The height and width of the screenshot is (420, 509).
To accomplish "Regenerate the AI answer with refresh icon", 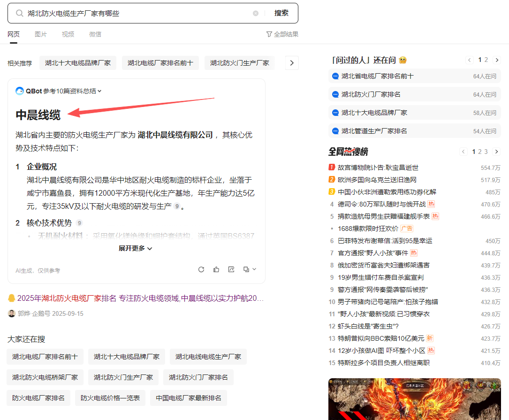I will [201, 269].
